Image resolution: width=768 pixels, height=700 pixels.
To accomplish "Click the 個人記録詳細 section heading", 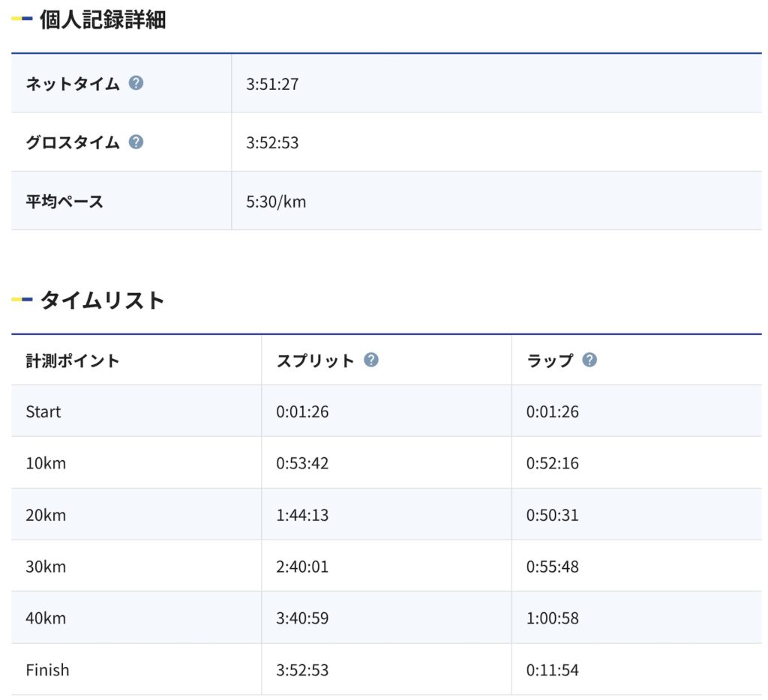I will tap(103, 20).
